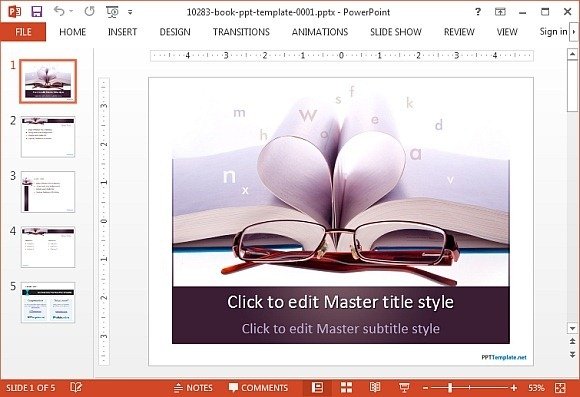580x397 pixels.
Task: Toggle the COMMENTS pane
Action: pyautogui.click(x=258, y=388)
